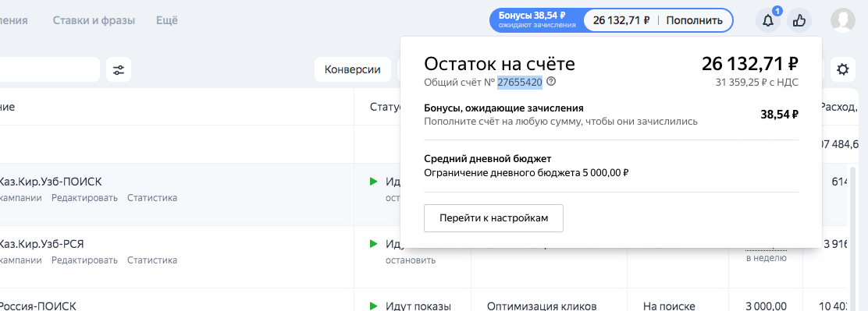Image resolution: width=868 pixels, height=311 pixels.
Task: Open the notifications bell
Action: tap(768, 21)
